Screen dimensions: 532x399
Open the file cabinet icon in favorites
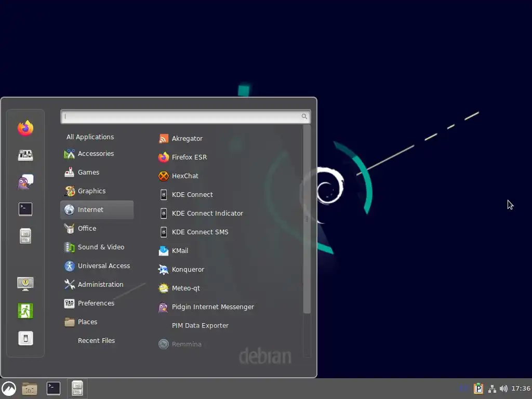[25, 236]
